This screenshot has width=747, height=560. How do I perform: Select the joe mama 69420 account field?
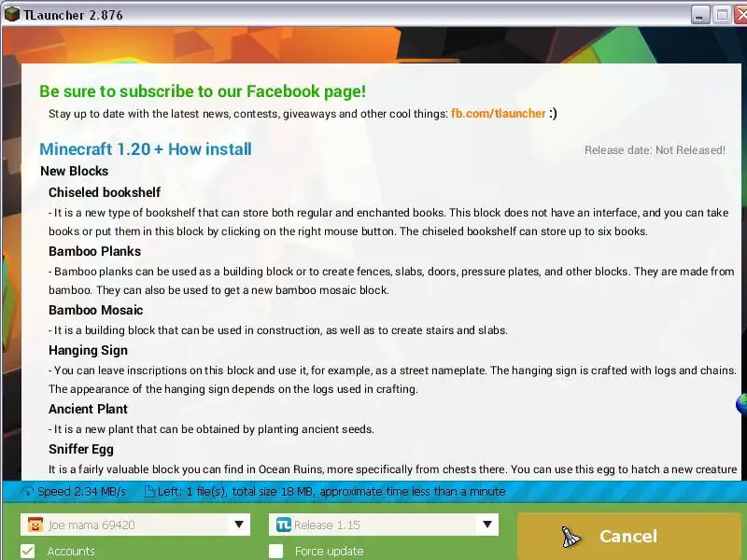pyautogui.click(x=135, y=525)
